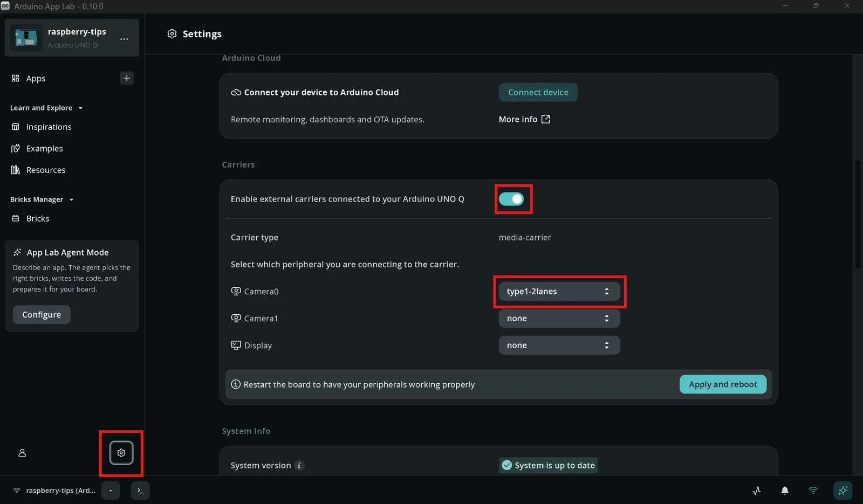Click the Carriers section heading
This screenshot has width=863, height=504.
[238, 164]
